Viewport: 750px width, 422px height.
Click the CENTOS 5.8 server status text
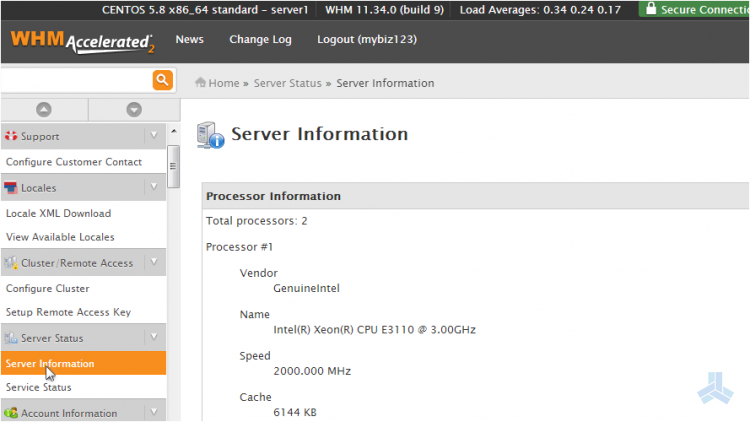point(205,10)
